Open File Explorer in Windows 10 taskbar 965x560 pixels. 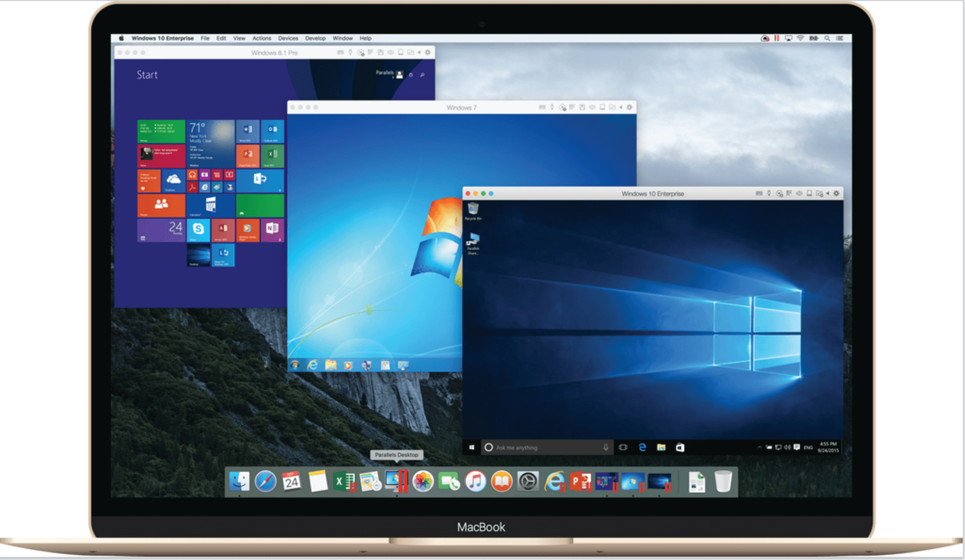[661, 447]
